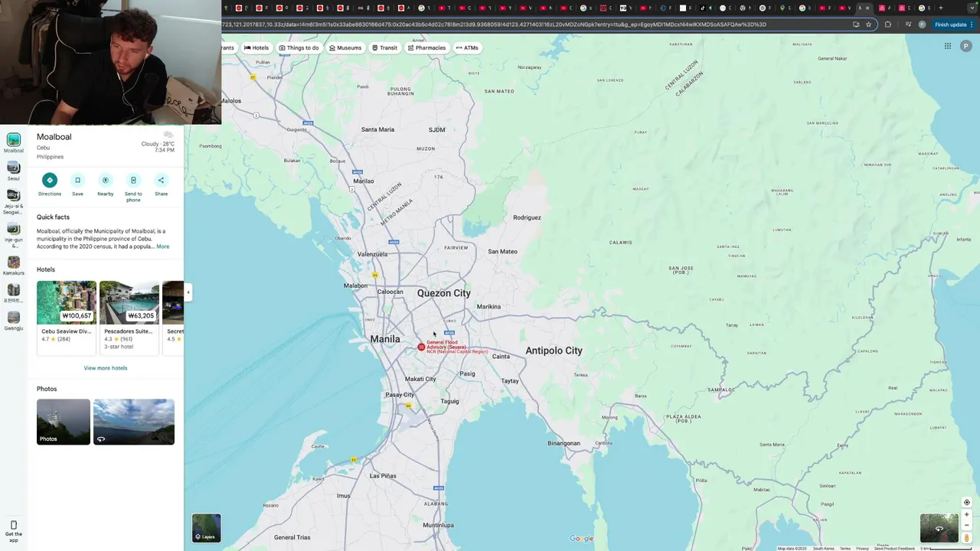The width and height of the screenshot is (980, 551).
Task: Click the Quick facts heading
Action: coord(53,217)
